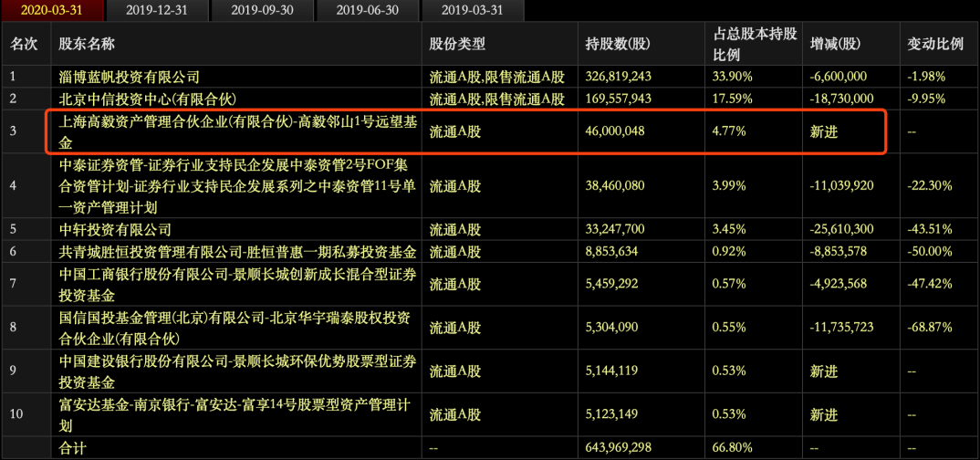The width and height of the screenshot is (980, 460).
Task: Click the 合计 totals row label
Action: (72, 448)
